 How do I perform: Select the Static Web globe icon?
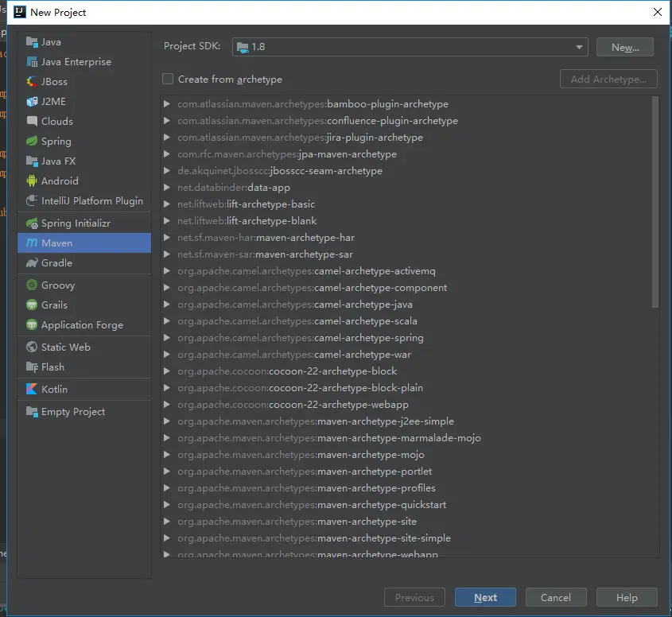click(32, 347)
